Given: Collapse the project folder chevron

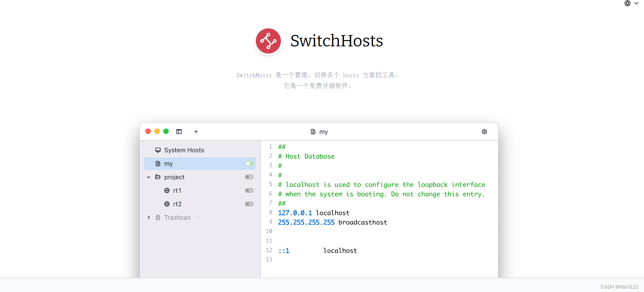Looking at the screenshot, I should pos(149,177).
